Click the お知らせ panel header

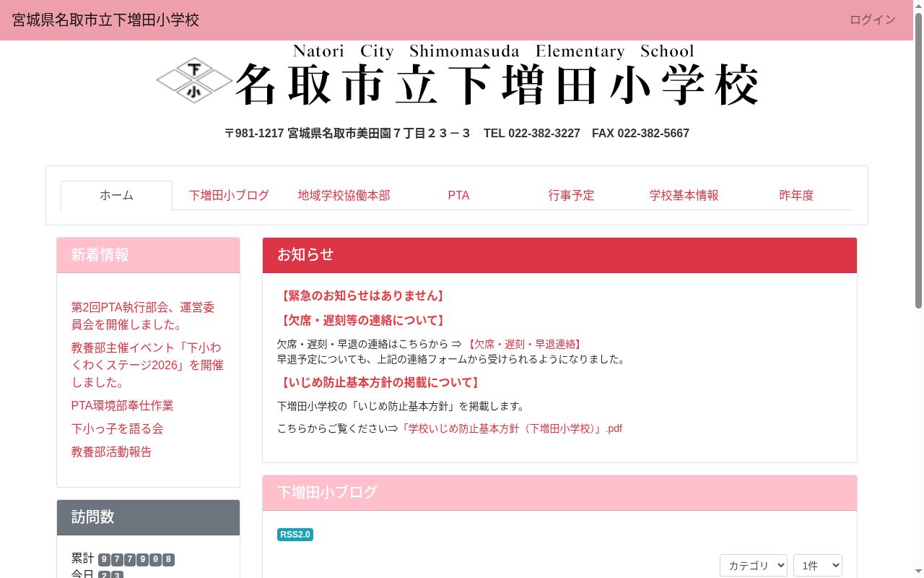click(559, 255)
